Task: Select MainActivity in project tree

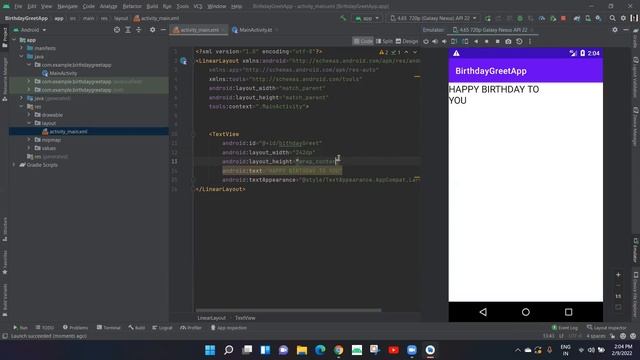Action: (x=63, y=73)
